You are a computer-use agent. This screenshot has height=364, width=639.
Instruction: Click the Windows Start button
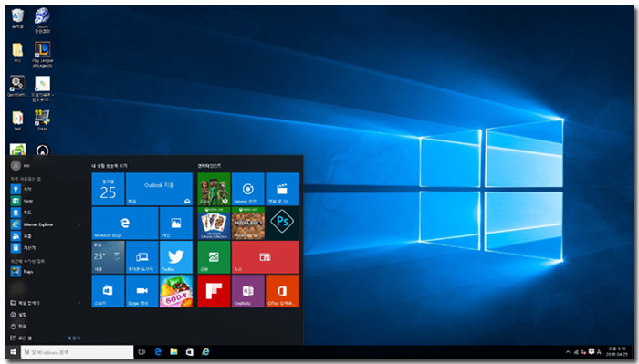coord(13,352)
